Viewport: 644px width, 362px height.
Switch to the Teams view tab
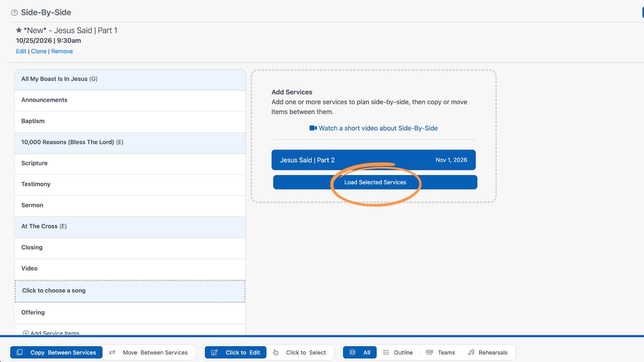coord(441,352)
